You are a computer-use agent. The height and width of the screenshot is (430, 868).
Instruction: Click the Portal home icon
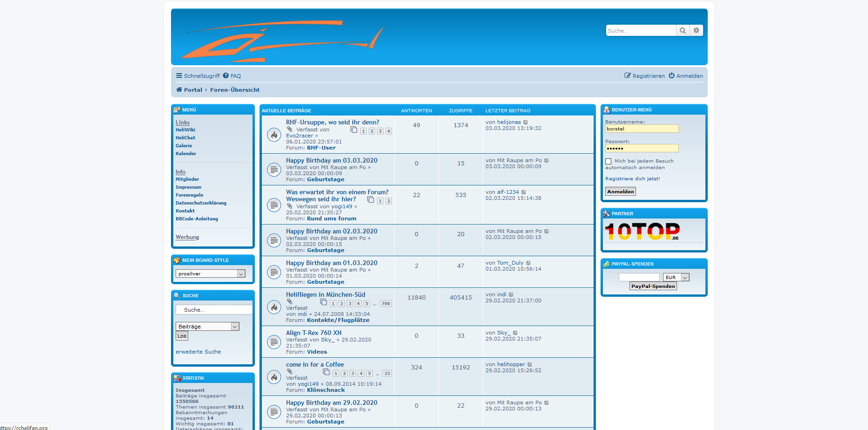[x=179, y=90]
